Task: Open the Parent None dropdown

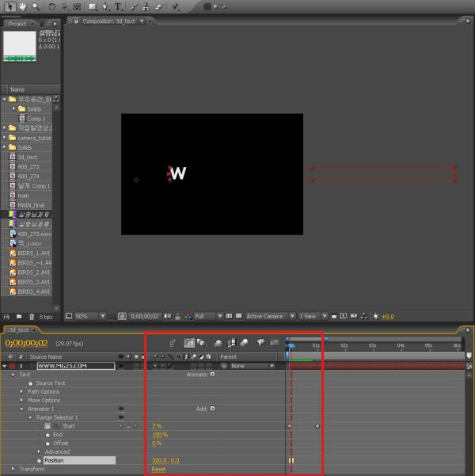Action: [253, 366]
